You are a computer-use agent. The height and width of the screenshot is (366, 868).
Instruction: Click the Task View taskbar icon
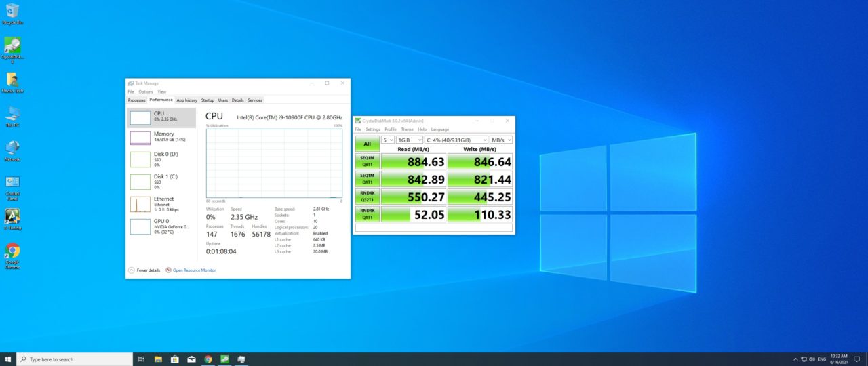pos(140,359)
